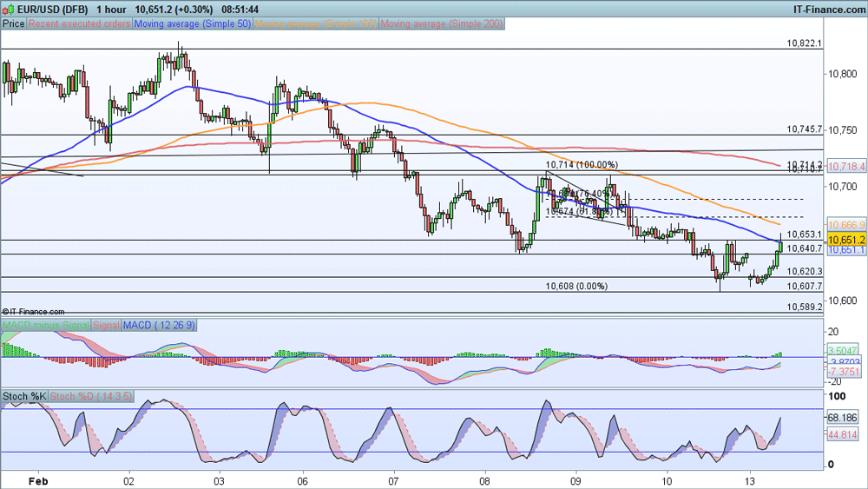Select the MACD (12 26 9) legend label
Image resolution: width=868 pixels, height=489 pixels.
(x=159, y=325)
